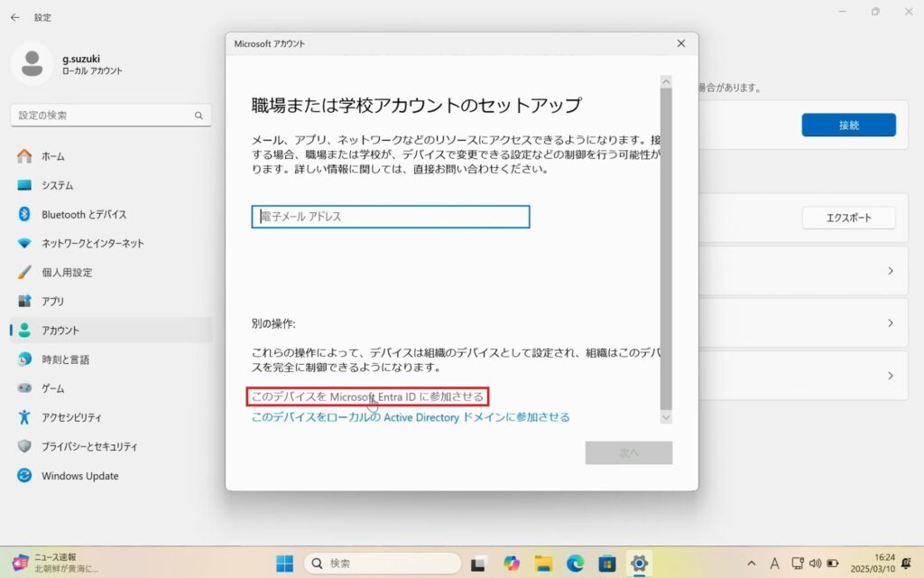Open the clock showing 16:24

click(x=873, y=564)
